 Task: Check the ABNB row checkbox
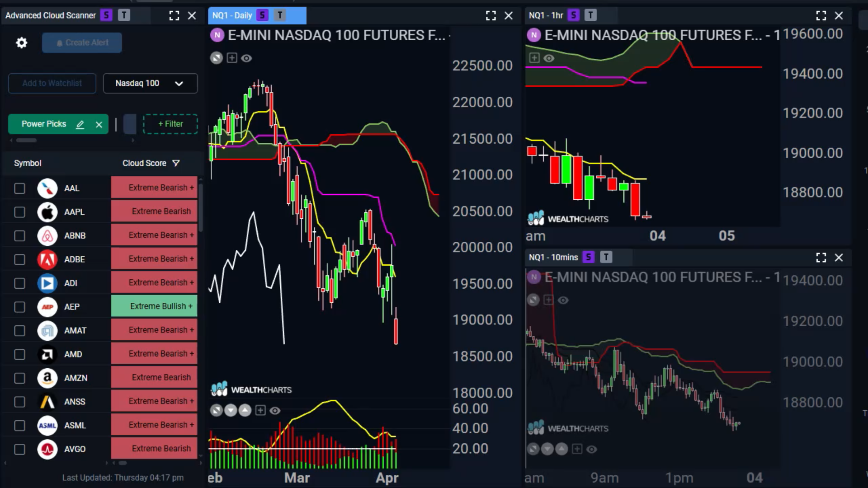coord(19,236)
